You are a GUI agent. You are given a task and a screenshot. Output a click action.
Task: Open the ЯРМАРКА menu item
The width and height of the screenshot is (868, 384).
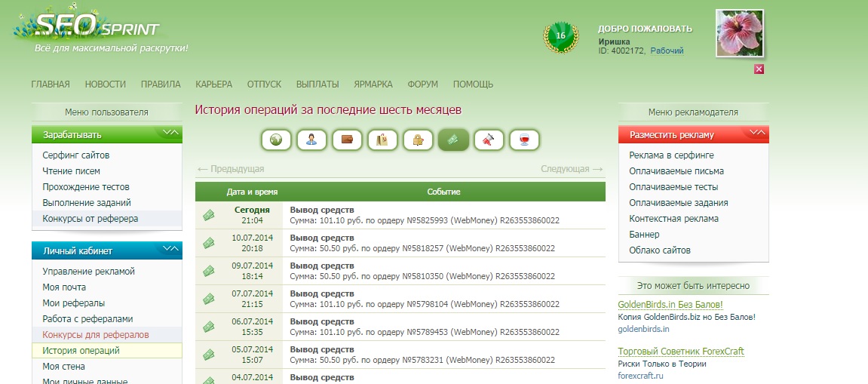click(373, 84)
